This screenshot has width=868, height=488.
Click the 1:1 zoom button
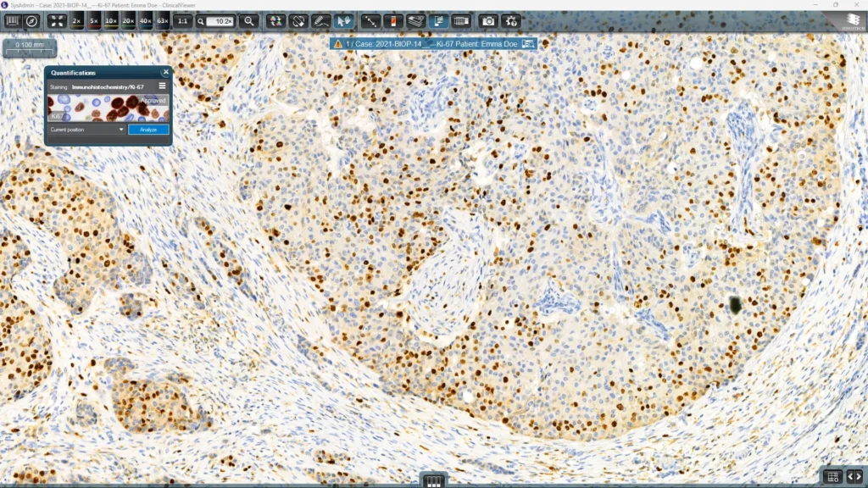182,21
